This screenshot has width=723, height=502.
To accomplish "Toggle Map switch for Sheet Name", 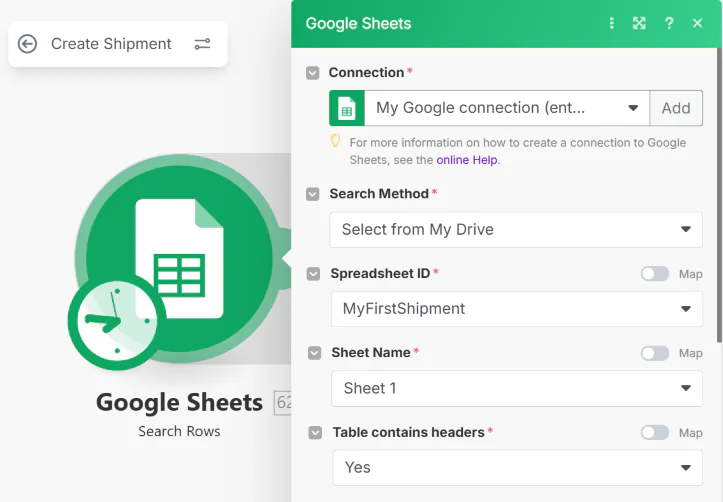I will 655,354.
